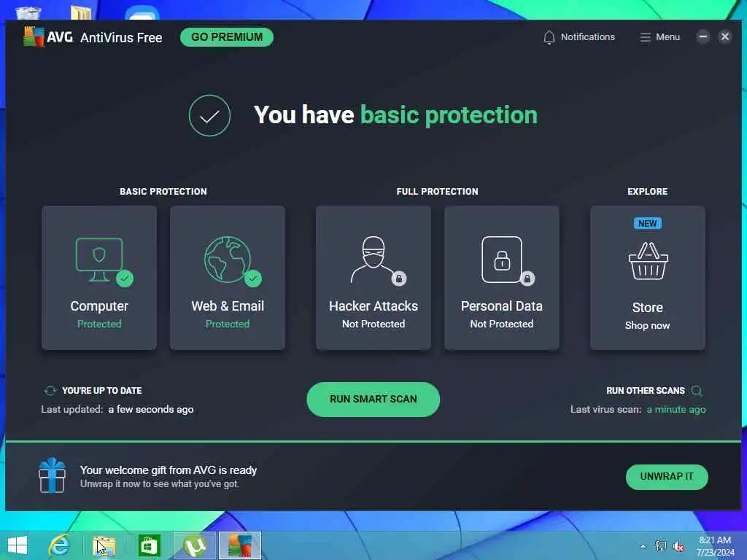This screenshot has height=560, width=747.
Task: Minimize the AVG window
Action: click(703, 36)
